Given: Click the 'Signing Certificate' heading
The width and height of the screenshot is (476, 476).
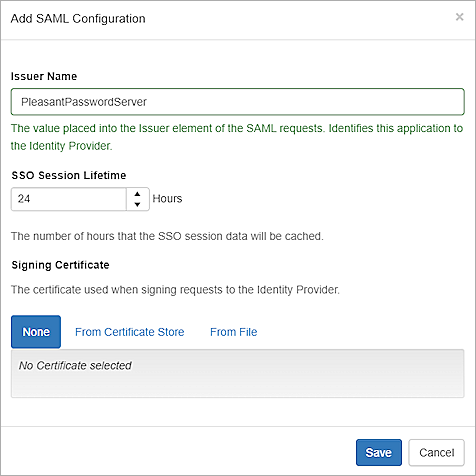Looking at the screenshot, I should [60, 265].
